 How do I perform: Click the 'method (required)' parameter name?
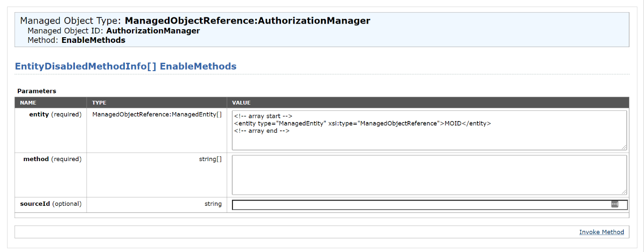(52, 159)
